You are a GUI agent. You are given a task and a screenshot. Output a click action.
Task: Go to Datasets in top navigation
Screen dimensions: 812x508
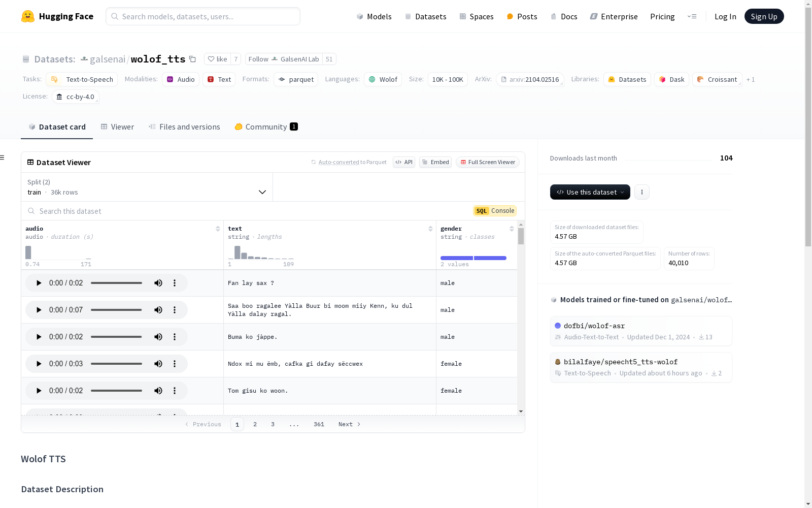pyautogui.click(x=425, y=16)
